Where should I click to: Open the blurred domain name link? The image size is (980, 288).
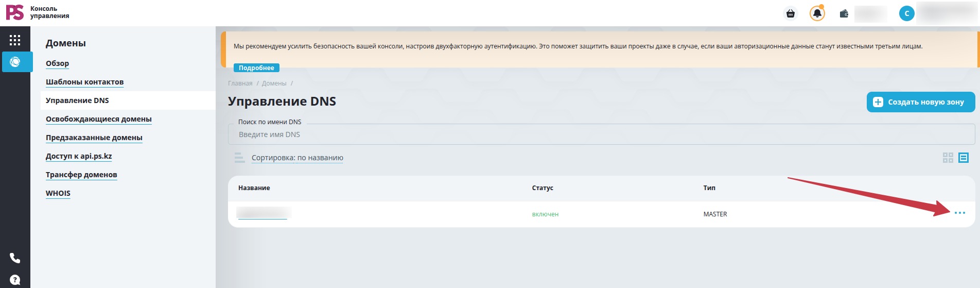[264, 213]
